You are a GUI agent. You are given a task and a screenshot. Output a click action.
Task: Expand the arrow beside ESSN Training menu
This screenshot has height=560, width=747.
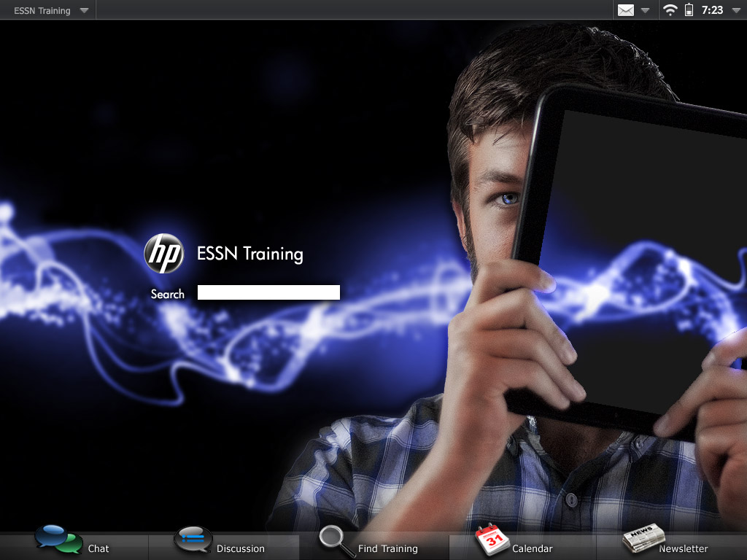pos(84,11)
